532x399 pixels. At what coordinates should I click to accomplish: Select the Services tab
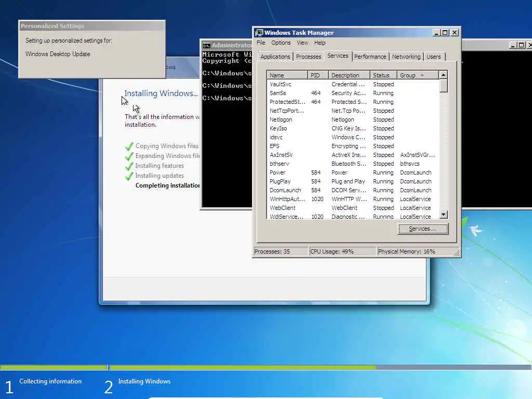coord(338,56)
